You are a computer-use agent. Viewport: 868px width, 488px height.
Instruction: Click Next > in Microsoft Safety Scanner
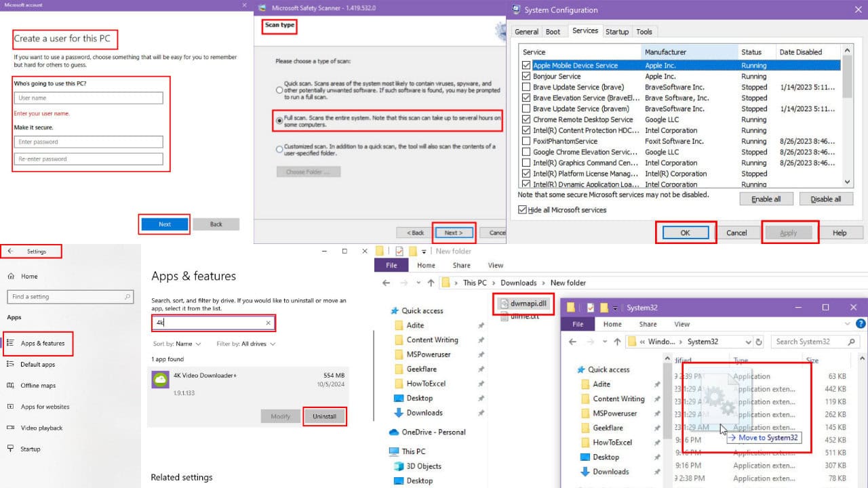(454, 232)
